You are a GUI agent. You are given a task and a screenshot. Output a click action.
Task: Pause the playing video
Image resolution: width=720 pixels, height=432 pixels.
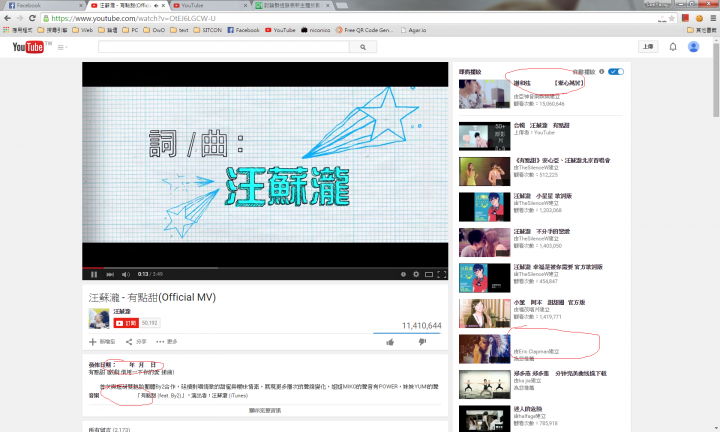[x=94, y=274]
